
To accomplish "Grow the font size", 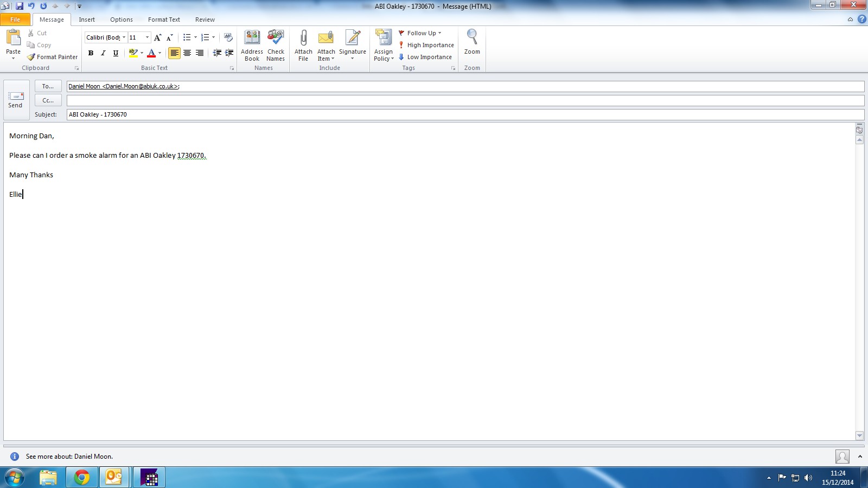I will click(x=157, y=37).
